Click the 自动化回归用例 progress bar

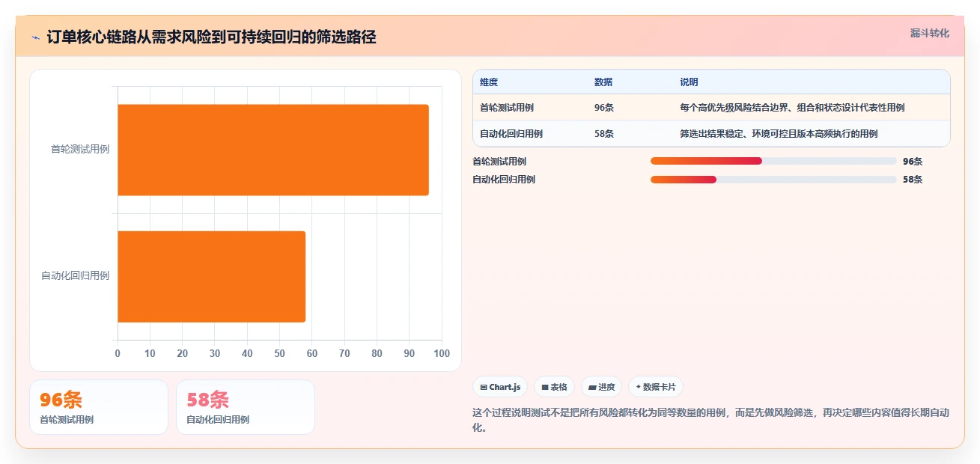(773, 180)
